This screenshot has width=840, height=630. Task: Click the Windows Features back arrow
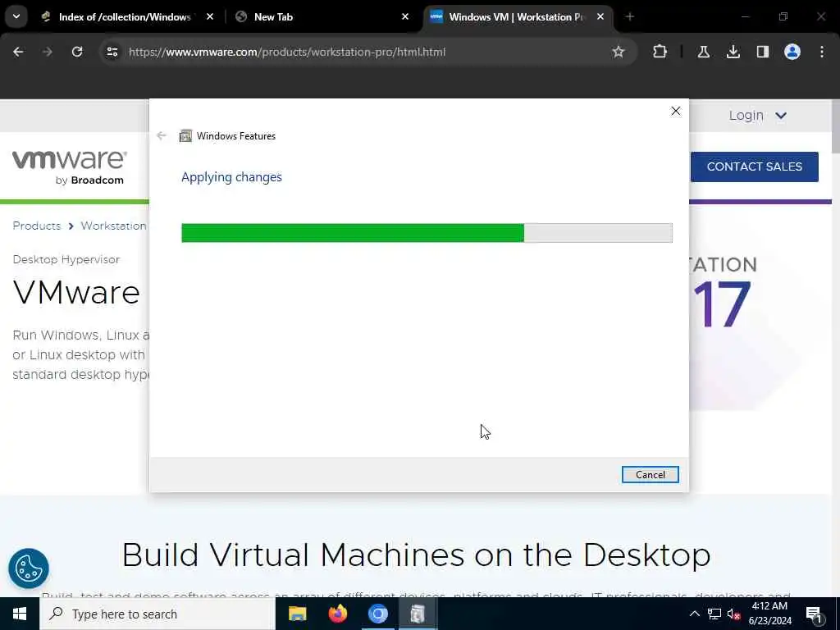(x=162, y=135)
